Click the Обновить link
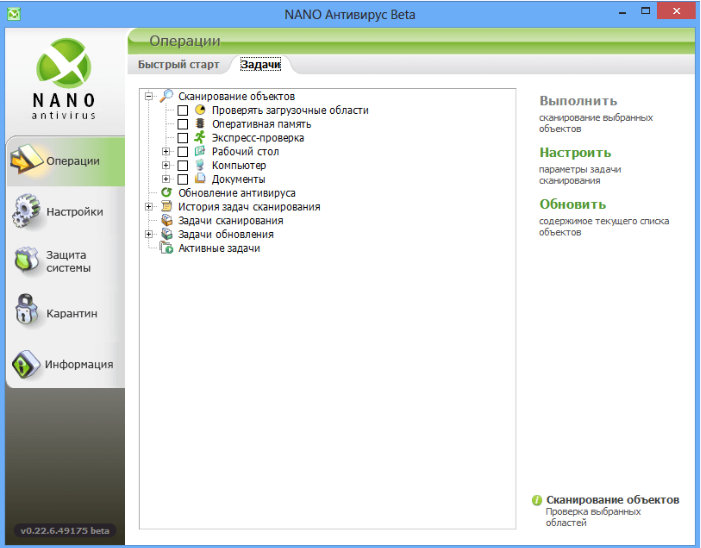 573,204
